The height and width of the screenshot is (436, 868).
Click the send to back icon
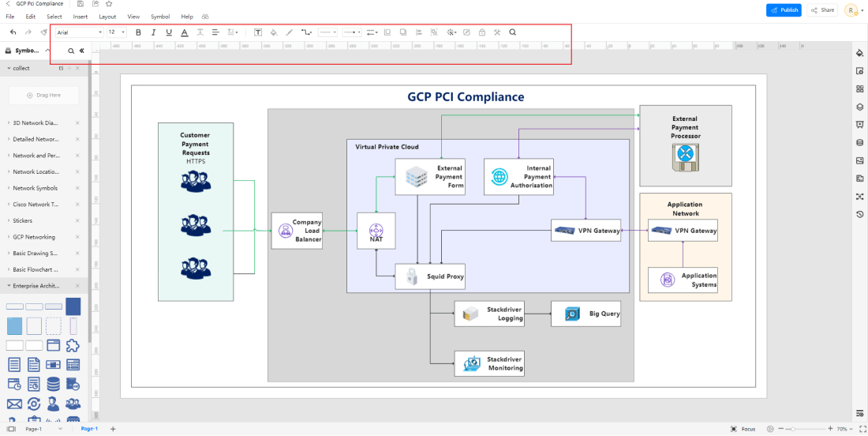pos(402,32)
